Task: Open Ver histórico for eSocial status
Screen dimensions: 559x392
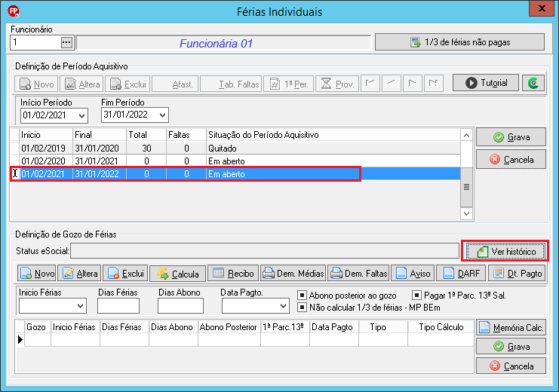Action: click(505, 252)
